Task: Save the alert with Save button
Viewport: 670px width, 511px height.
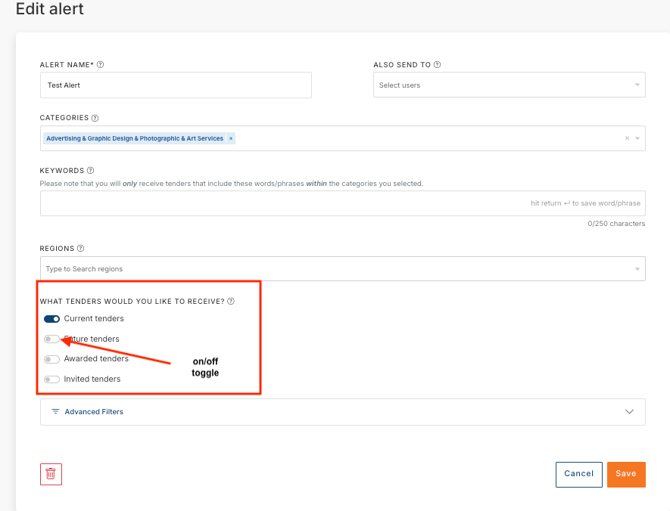Action: pyautogui.click(x=625, y=474)
